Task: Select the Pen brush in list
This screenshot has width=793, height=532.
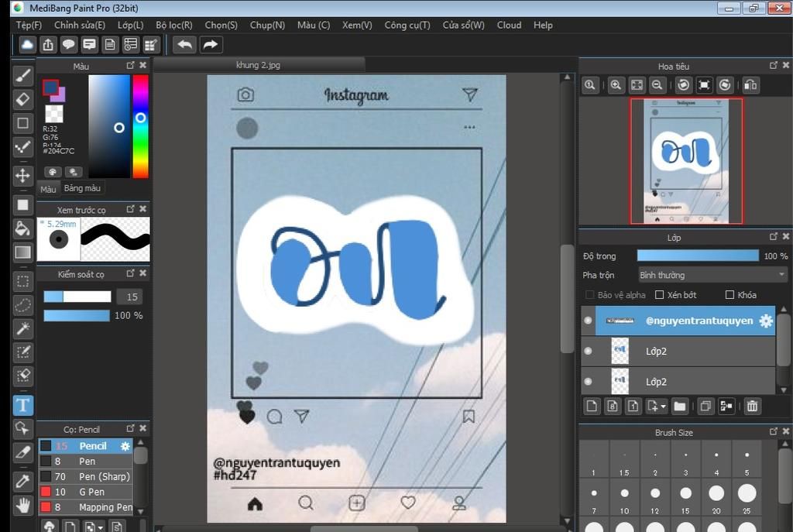Action: click(85, 462)
